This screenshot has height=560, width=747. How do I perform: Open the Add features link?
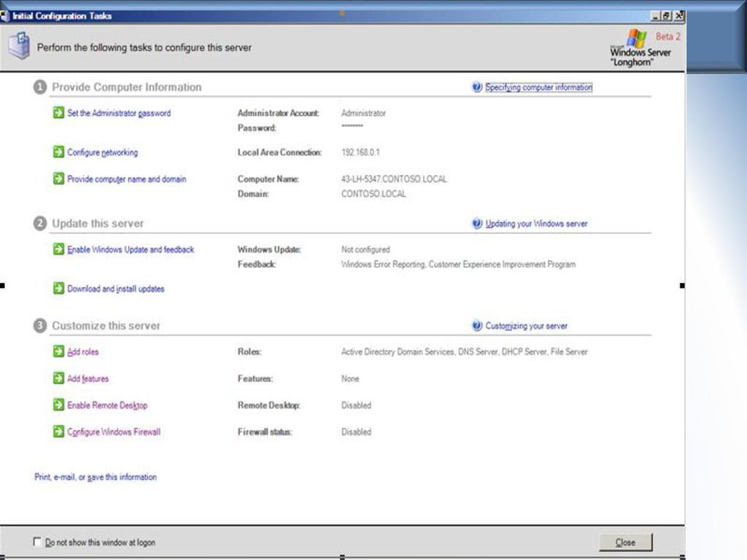pos(88,378)
